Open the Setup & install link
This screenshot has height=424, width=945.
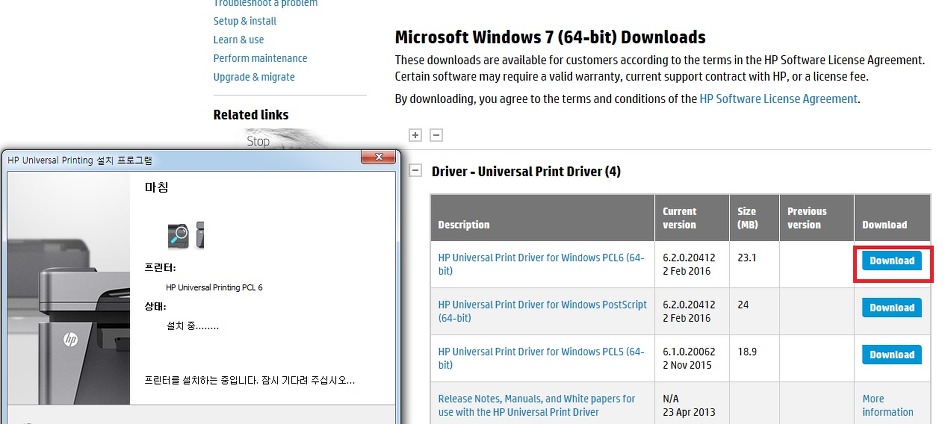(x=245, y=21)
